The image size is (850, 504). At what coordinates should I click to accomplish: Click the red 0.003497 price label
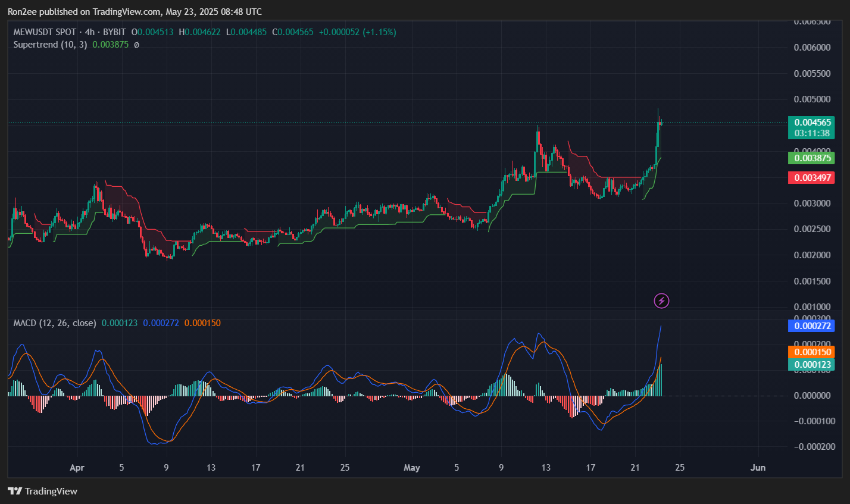[811, 177]
